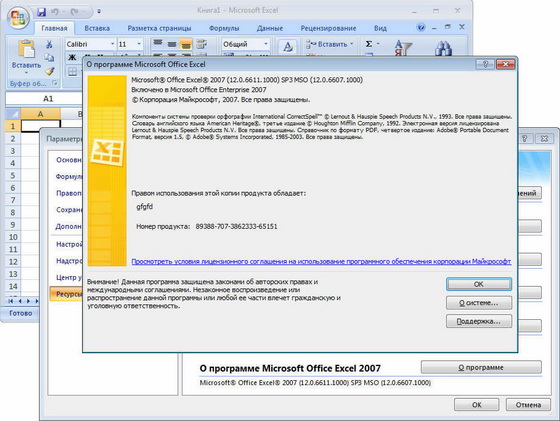Click the Borders icon in font group
Screen dimensions: 560x421
pos(72,71)
